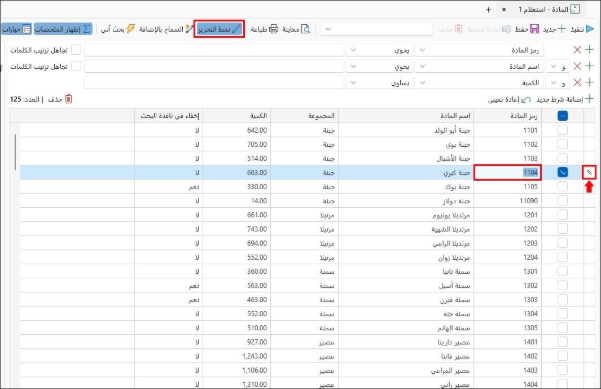601x389 pixels.
Task: Click the highlighted code cell 1104
Action: (x=507, y=172)
